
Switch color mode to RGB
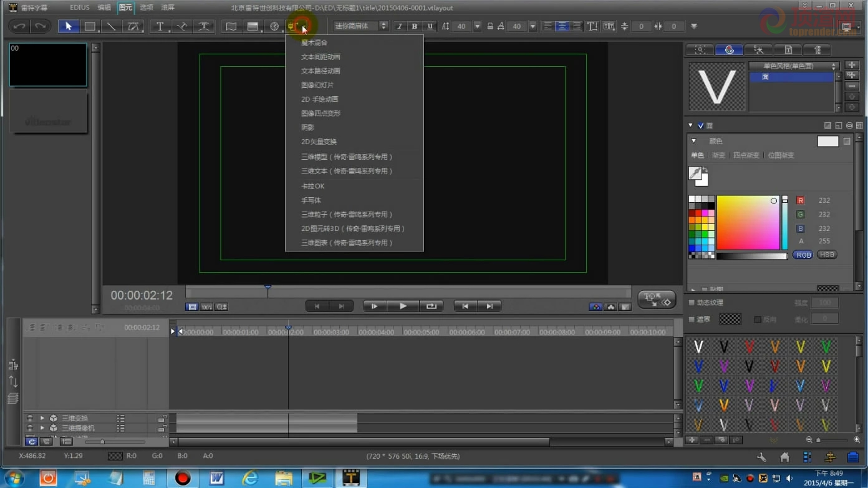pyautogui.click(x=803, y=255)
